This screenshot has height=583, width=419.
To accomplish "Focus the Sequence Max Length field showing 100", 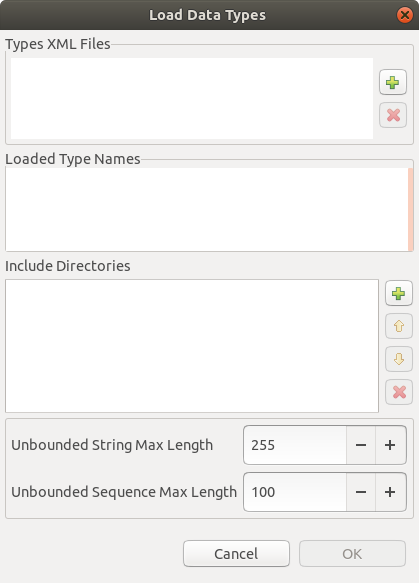I will (295, 492).
